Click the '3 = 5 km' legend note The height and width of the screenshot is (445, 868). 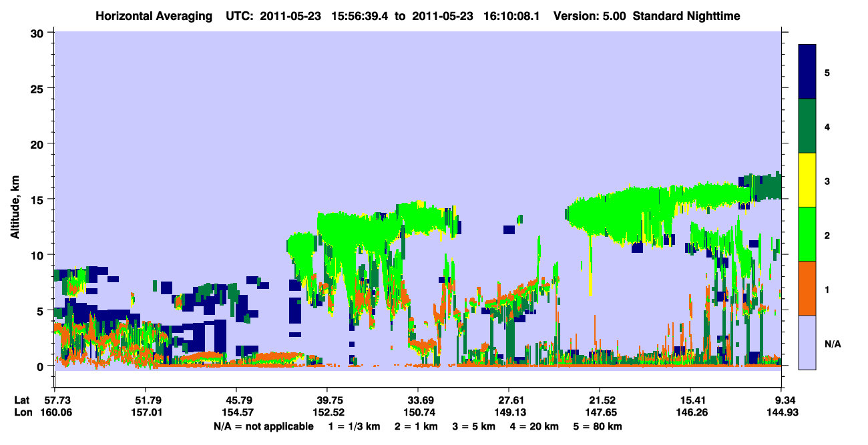click(473, 426)
